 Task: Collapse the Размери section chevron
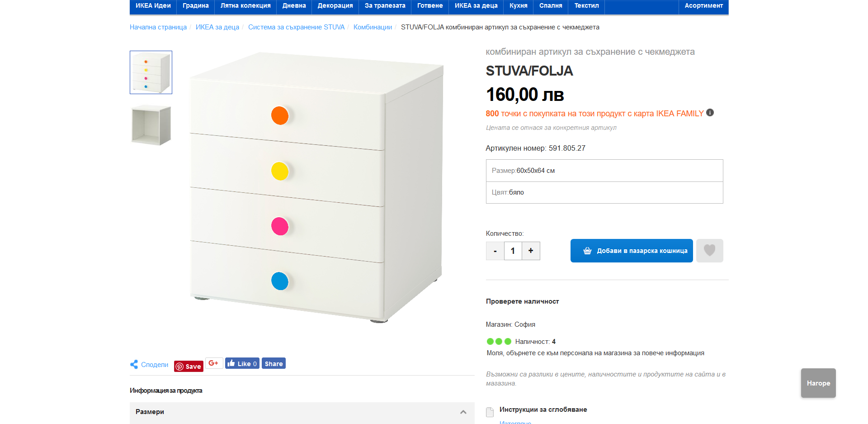pyautogui.click(x=463, y=412)
